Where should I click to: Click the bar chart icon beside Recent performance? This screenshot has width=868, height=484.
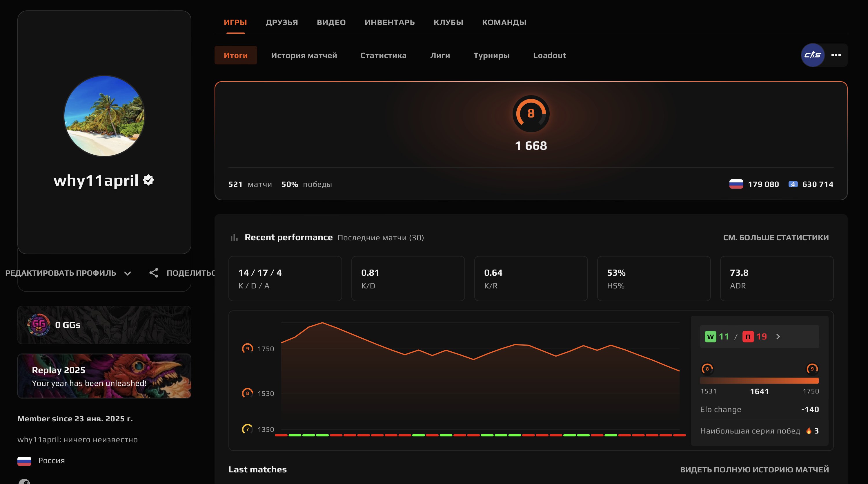click(234, 237)
